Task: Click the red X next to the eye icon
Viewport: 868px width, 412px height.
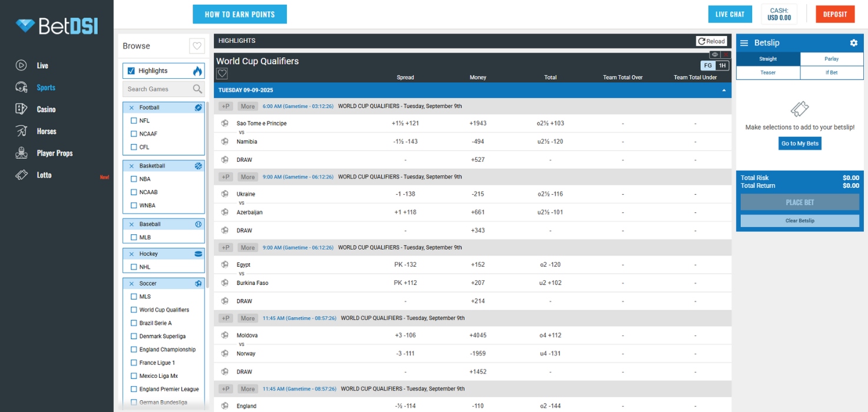Action: click(x=725, y=55)
